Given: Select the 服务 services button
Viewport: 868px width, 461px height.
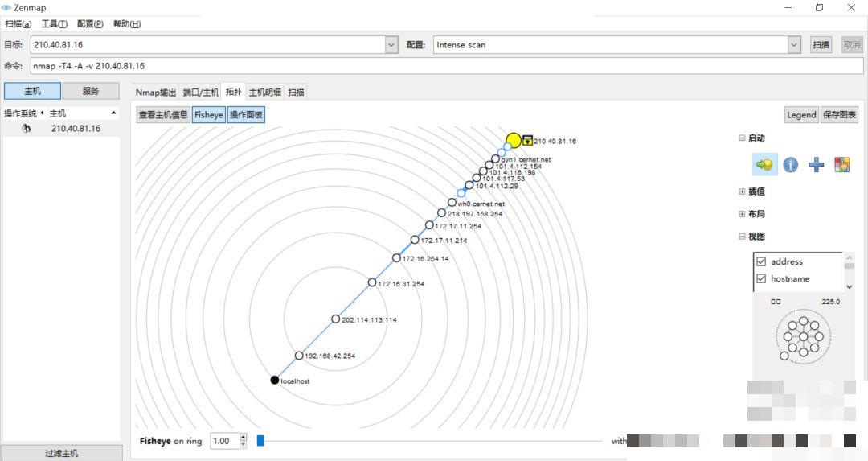Looking at the screenshot, I should pos(91,91).
